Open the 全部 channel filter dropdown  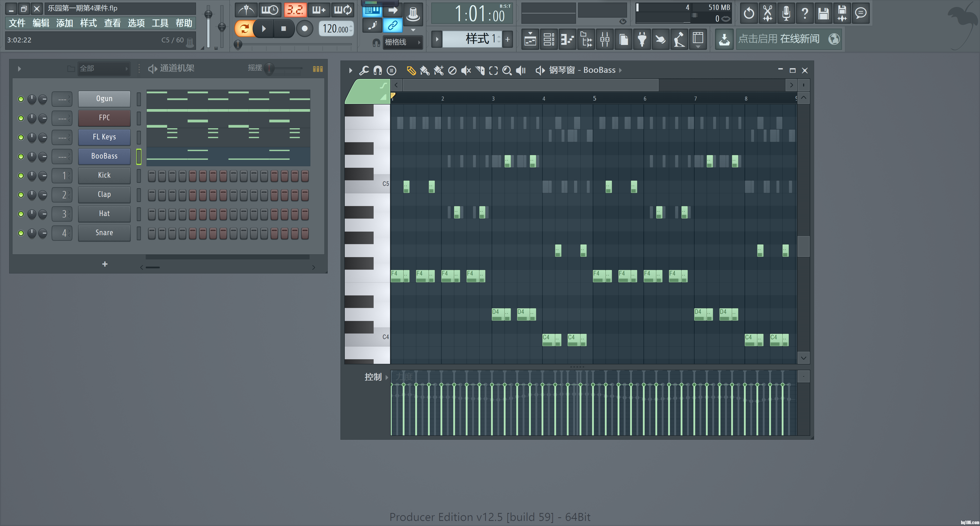103,68
